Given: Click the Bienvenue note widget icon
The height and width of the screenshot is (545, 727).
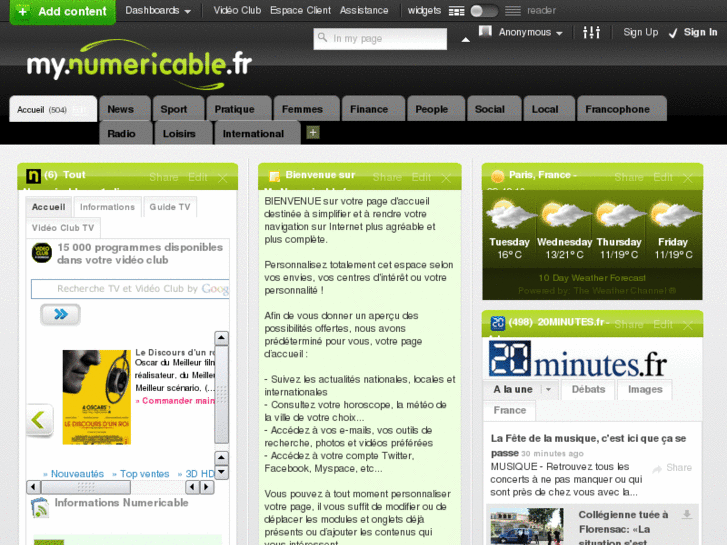Looking at the screenshot, I should coord(274,176).
